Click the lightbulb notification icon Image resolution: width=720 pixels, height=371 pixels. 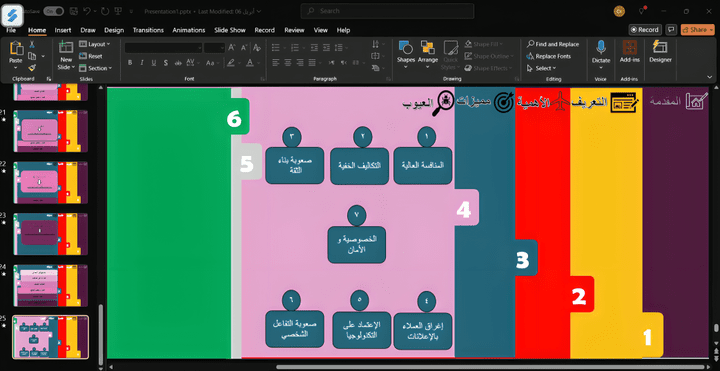coord(642,11)
